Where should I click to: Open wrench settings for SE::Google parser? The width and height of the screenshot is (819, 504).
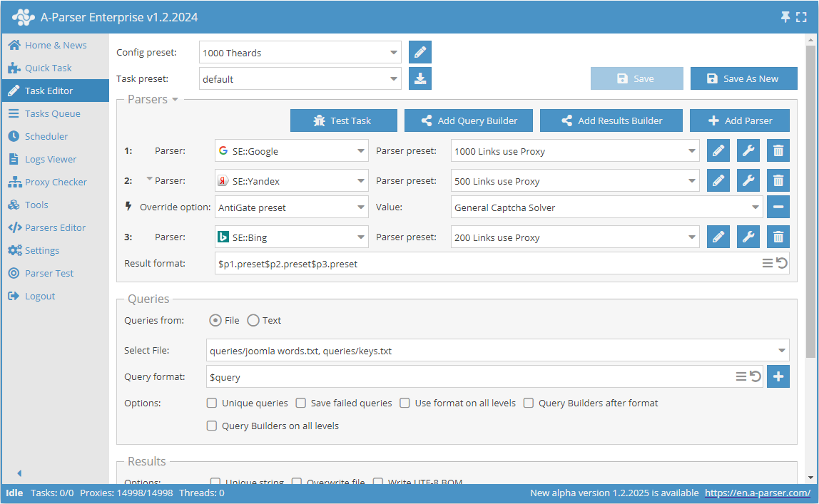748,150
